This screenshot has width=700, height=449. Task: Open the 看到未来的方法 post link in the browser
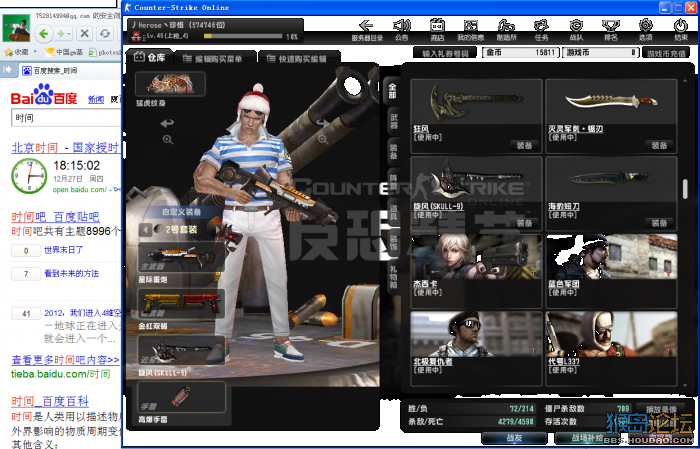pyautogui.click(x=71, y=274)
